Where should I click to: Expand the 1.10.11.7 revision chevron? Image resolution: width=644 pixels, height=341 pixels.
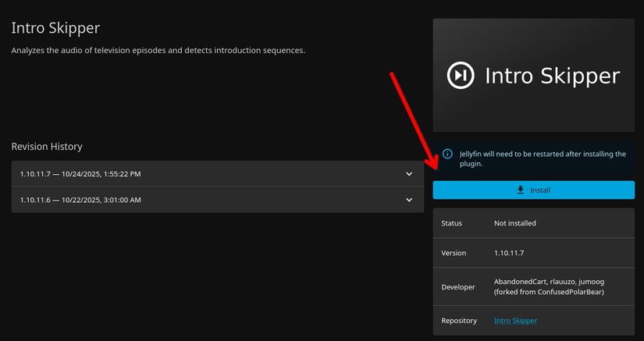pyautogui.click(x=409, y=174)
